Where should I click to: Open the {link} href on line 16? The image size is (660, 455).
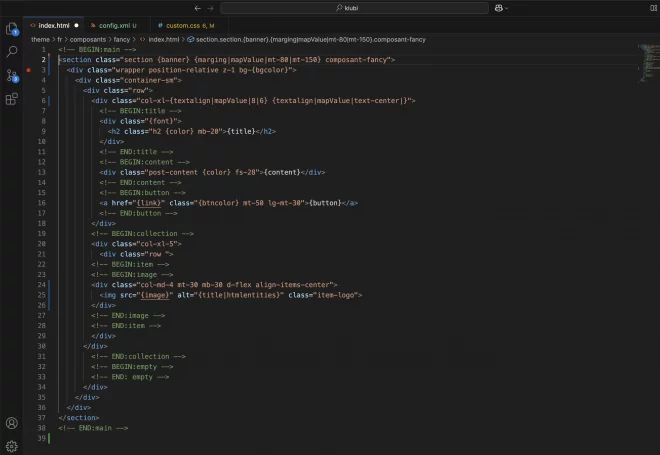[149, 203]
